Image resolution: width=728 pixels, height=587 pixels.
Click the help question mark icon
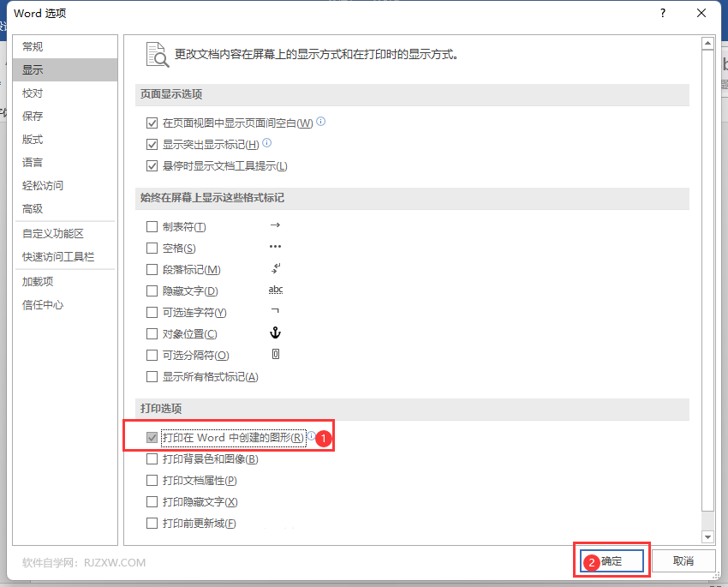click(662, 14)
